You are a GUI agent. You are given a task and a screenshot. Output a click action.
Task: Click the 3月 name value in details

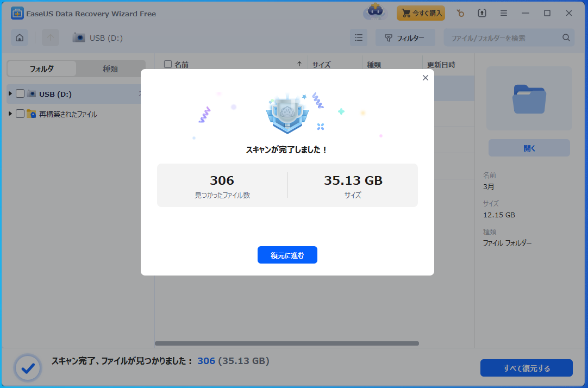489,187
